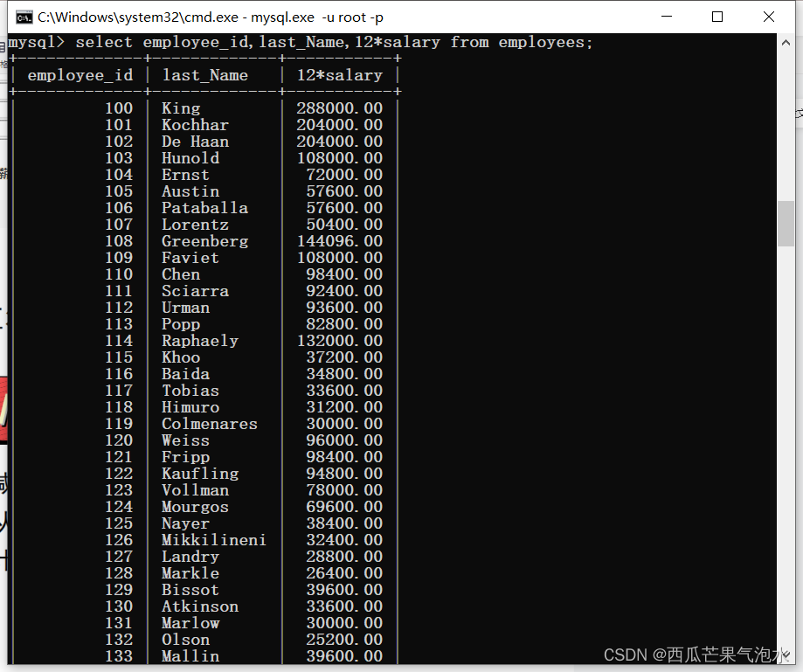Click last name Colmenares
This screenshot has width=803, height=672.
[x=210, y=424]
